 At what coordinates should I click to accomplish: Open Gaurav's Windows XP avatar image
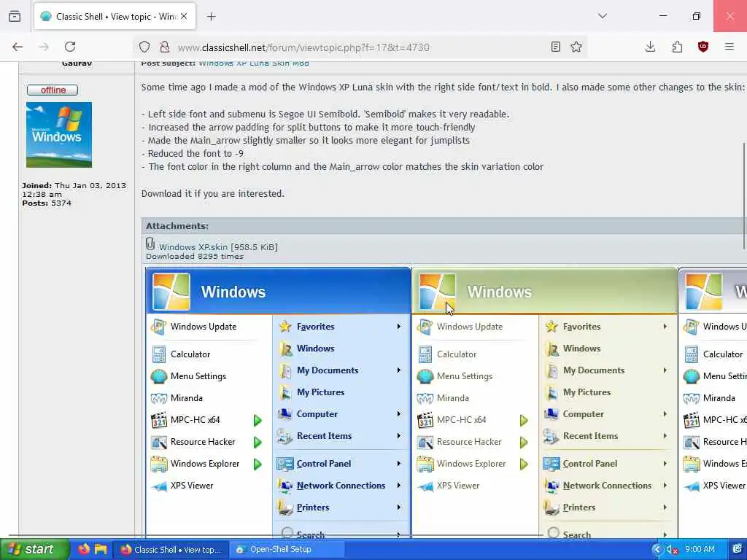59,135
